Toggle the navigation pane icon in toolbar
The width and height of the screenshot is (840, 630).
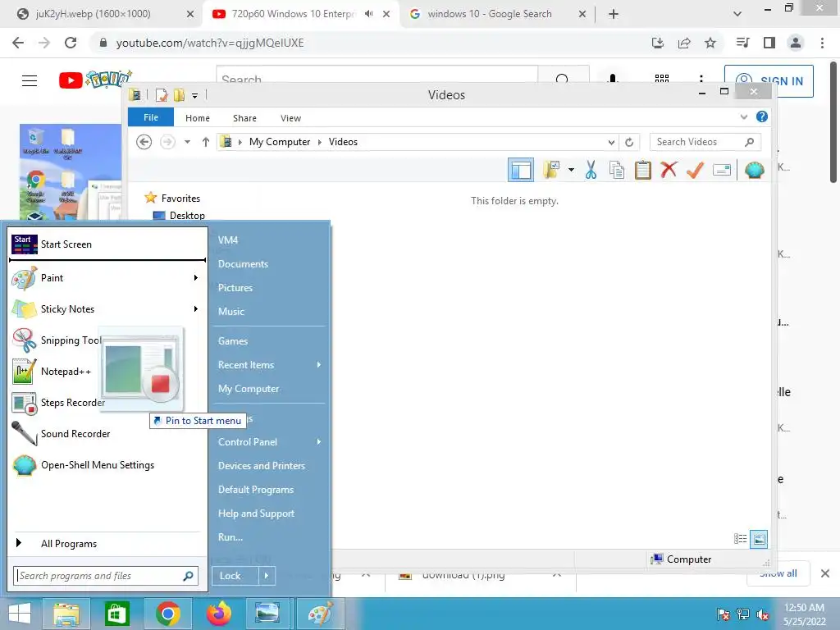521,171
